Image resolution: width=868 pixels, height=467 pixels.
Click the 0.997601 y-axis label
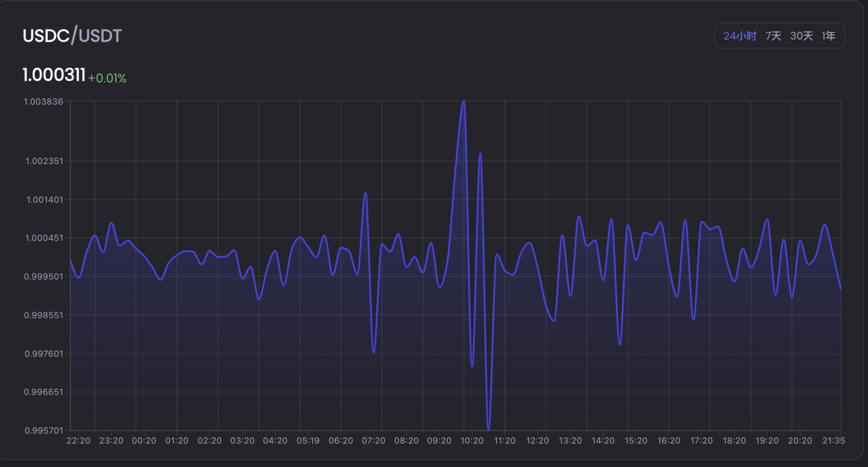43,354
